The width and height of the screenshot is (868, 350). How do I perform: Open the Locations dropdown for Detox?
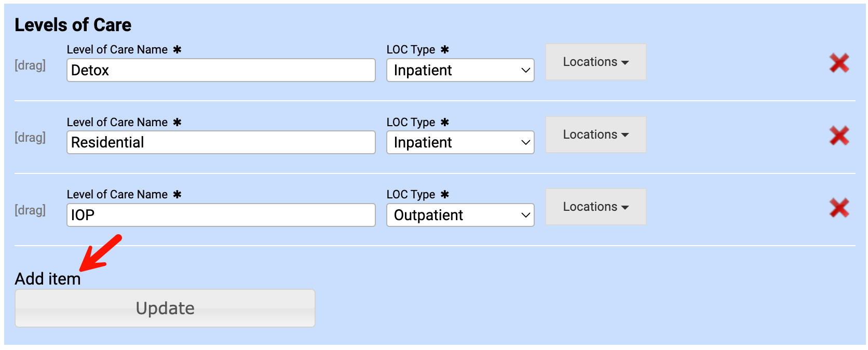click(x=595, y=62)
